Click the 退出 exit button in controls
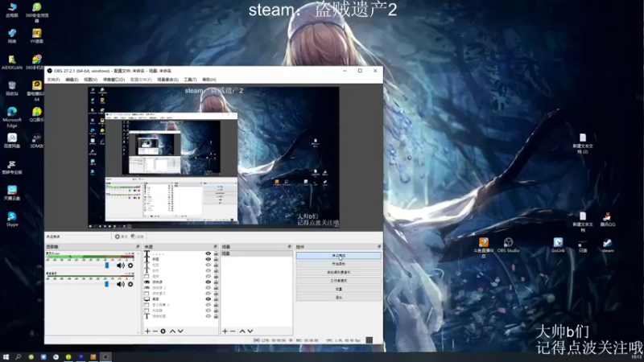The width and height of the screenshot is (644, 362). point(339,298)
